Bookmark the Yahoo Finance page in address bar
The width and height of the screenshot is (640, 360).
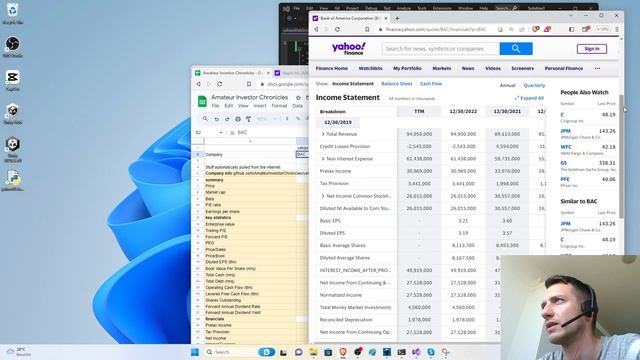[x=367, y=29]
